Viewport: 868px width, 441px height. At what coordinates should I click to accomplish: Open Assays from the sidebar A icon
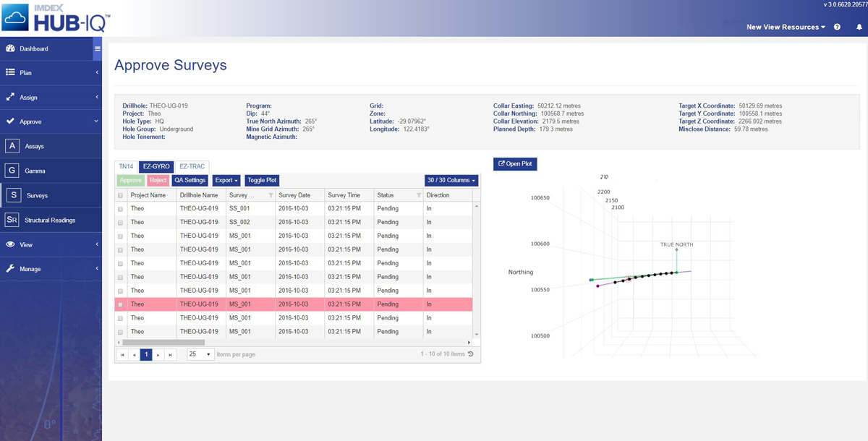[12, 146]
